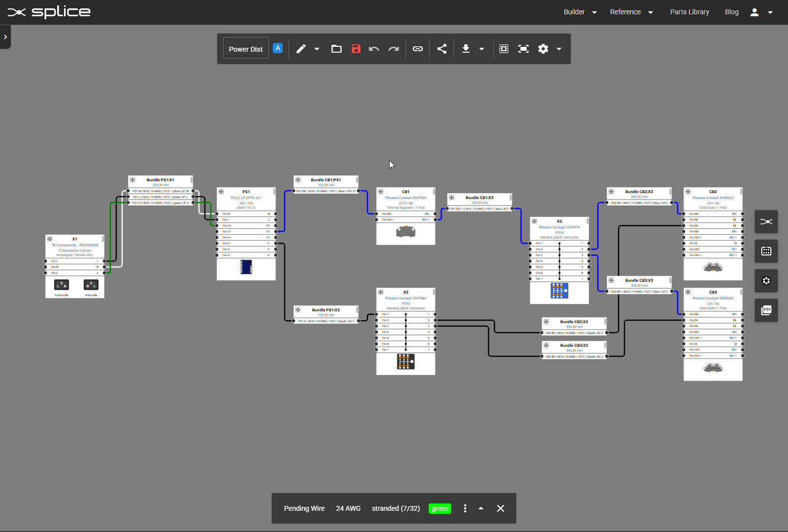Click the select-all marquee icon
Image resolution: width=788 pixels, height=532 pixels.
tap(504, 49)
